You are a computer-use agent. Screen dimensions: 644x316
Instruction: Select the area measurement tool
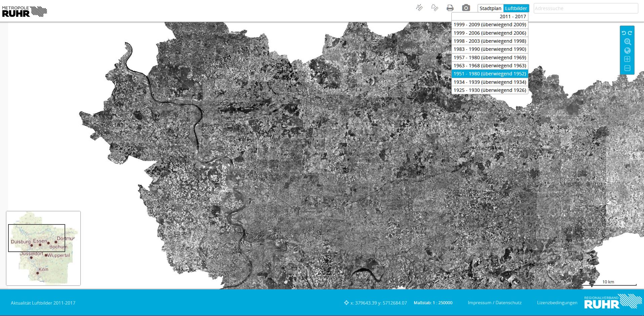435,8
